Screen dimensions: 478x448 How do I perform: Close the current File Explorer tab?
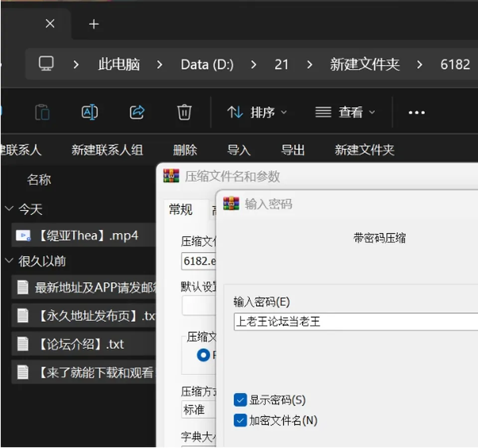point(50,23)
